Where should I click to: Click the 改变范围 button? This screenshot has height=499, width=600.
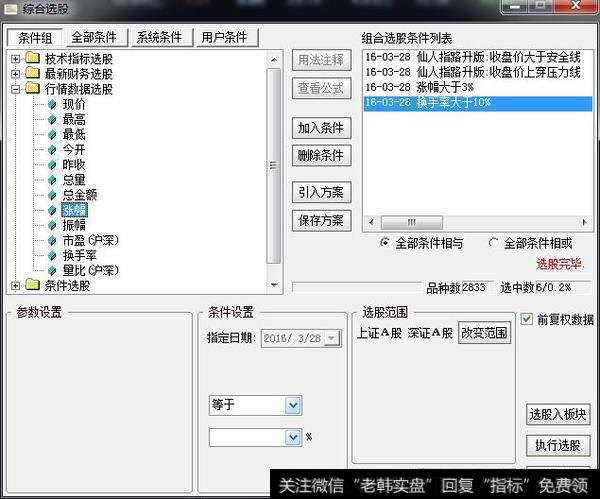click(x=484, y=333)
